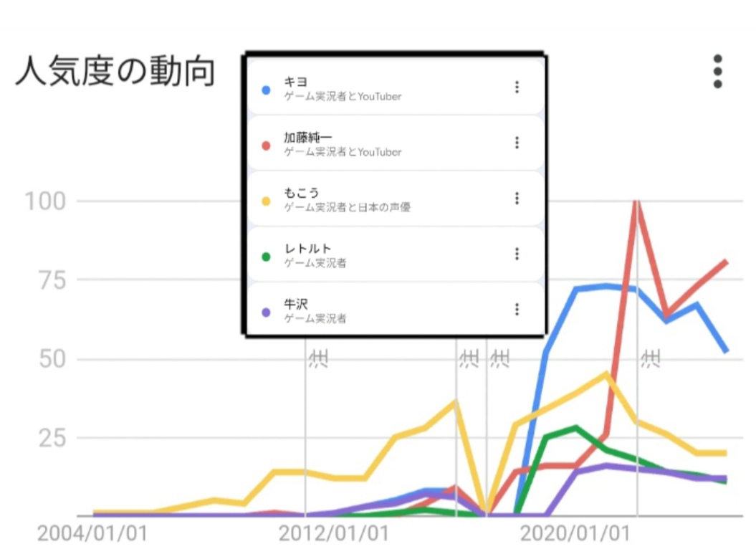756x549 pixels.
Task: Select the 牛沢 search term entry
Action: [x=395, y=309]
